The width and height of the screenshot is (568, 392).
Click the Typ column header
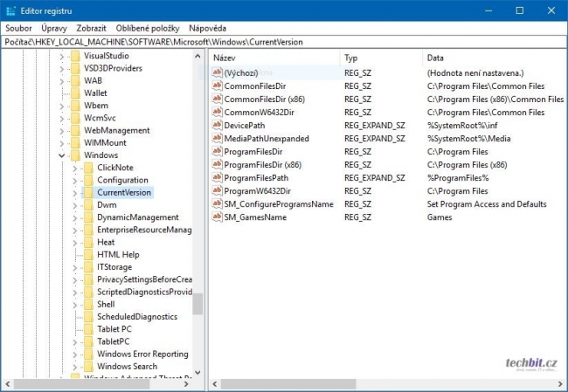pyautogui.click(x=382, y=58)
